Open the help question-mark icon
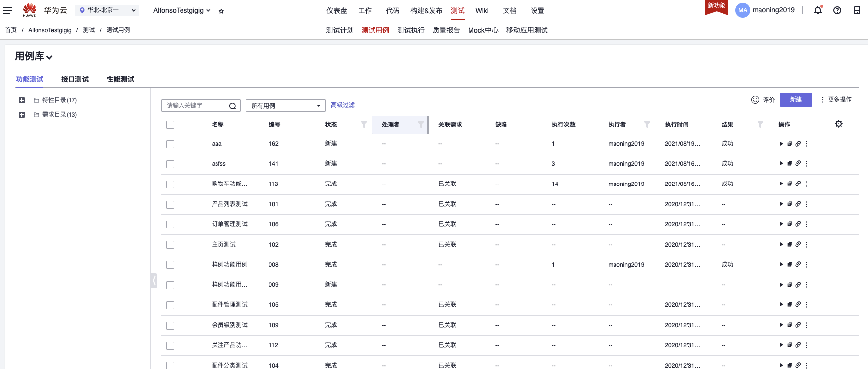Image resolution: width=868 pixels, height=369 pixels. tap(837, 10)
